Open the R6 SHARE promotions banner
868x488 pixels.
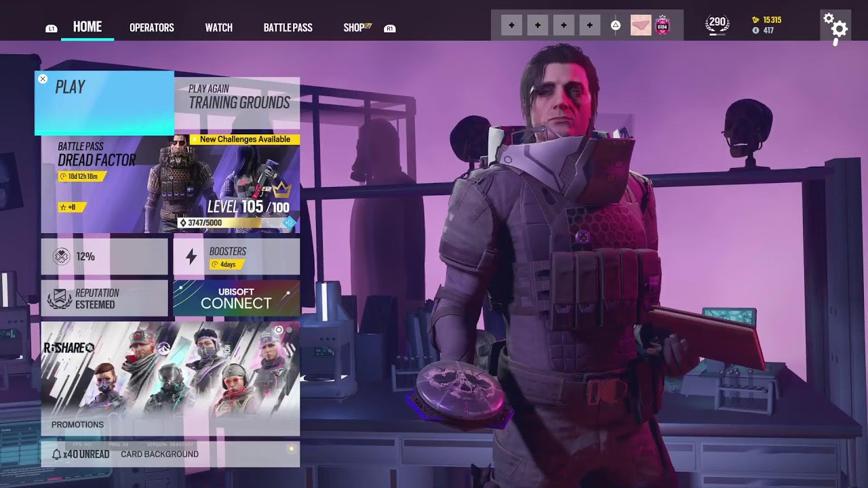[x=170, y=378]
